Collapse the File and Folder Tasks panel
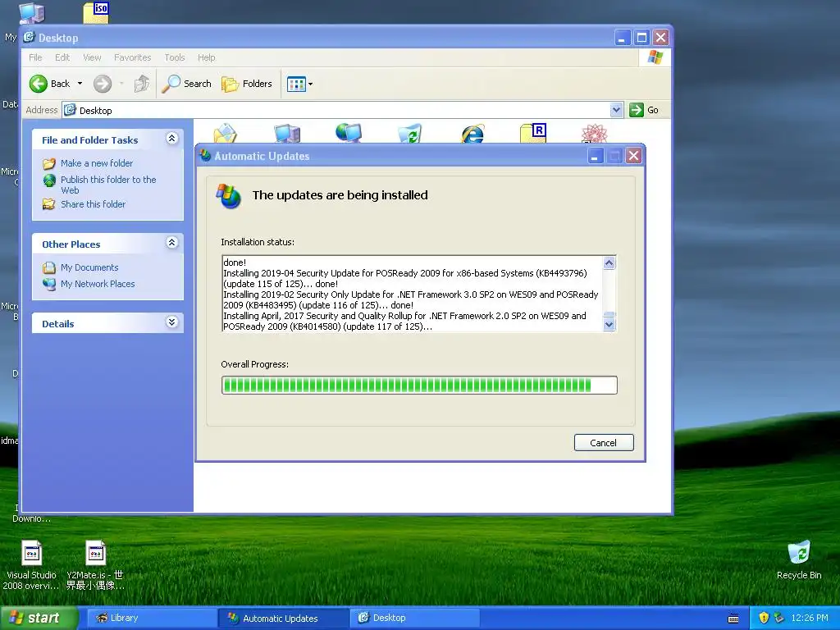Screen dimensions: 840x630 click(171, 139)
